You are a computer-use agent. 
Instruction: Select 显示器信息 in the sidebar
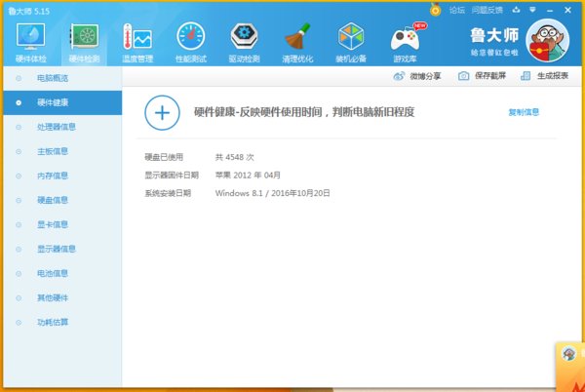click(x=62, y=250)
